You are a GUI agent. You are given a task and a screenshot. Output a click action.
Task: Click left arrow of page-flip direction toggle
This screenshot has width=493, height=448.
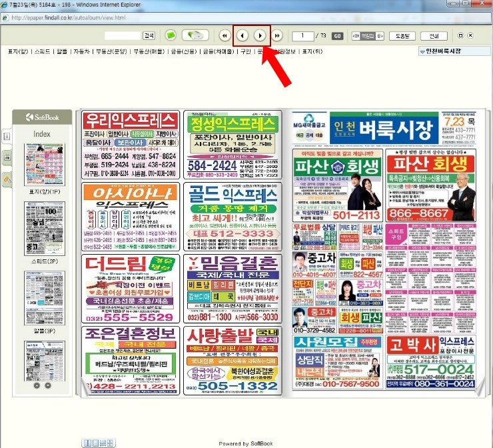[356, 36]
